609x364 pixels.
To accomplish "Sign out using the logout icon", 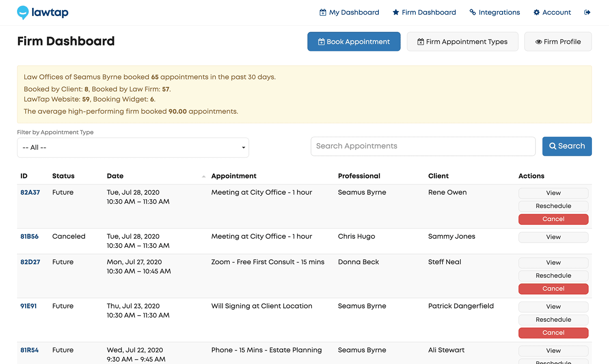I will tap(587, 12).
